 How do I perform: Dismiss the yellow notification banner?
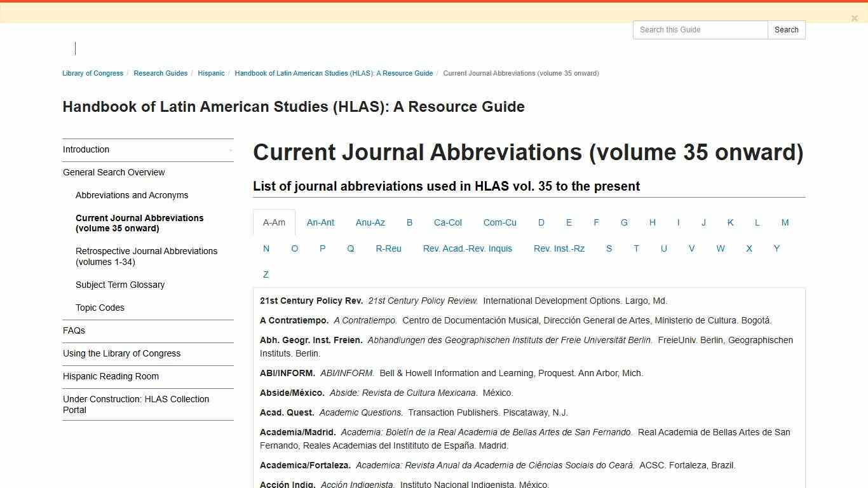pyautogui.click(x=854, y=18)
